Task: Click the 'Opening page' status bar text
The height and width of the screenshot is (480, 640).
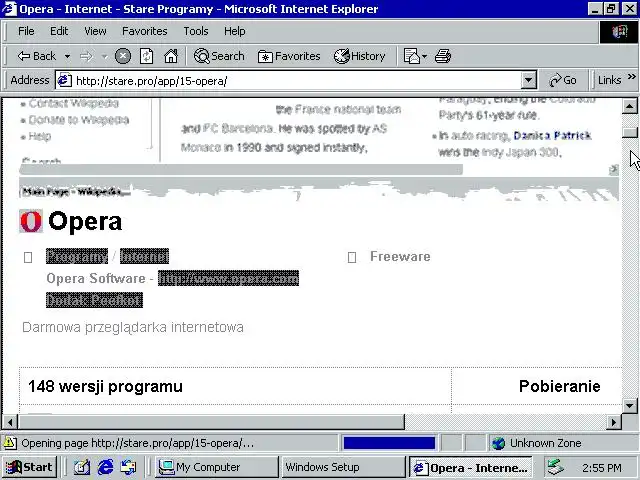Action: (138, 443)
